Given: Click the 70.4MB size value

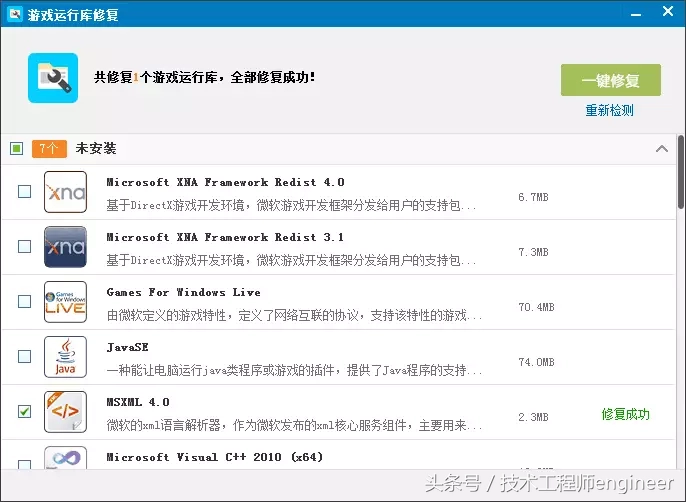Looking at the screenshot, I should pos(536,307).
